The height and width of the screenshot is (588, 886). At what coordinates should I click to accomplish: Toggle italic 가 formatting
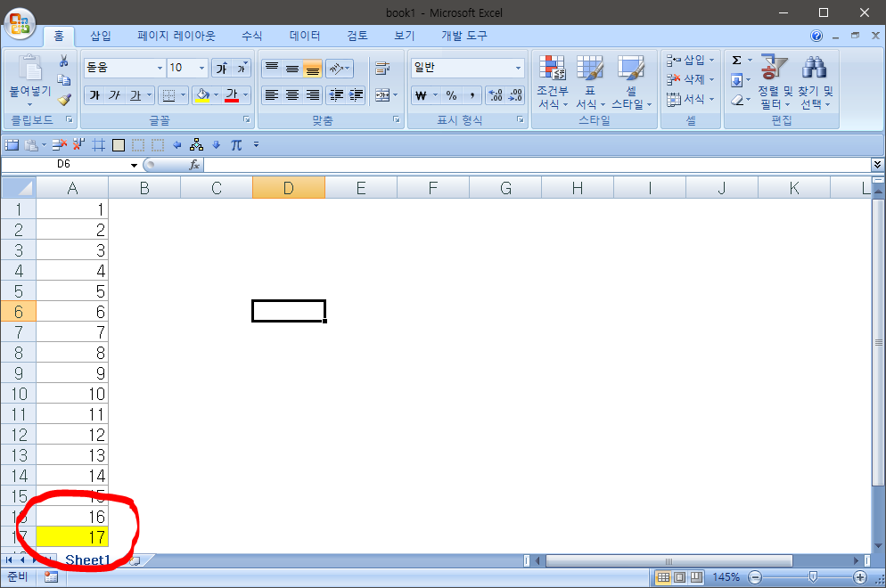pyautogui.click(x=115, y=95)
